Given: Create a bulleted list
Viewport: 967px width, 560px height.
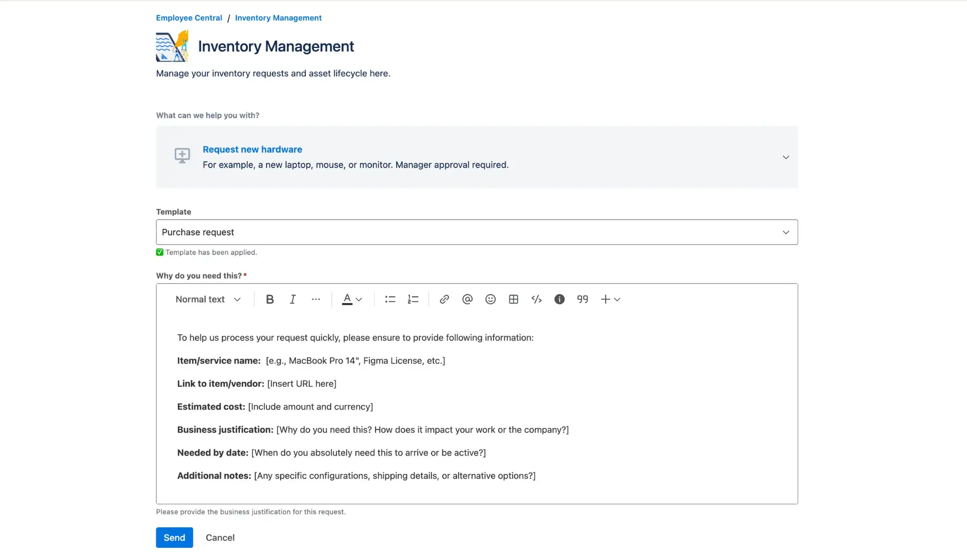Looking at the screenshot, I should tap(390, 299).
